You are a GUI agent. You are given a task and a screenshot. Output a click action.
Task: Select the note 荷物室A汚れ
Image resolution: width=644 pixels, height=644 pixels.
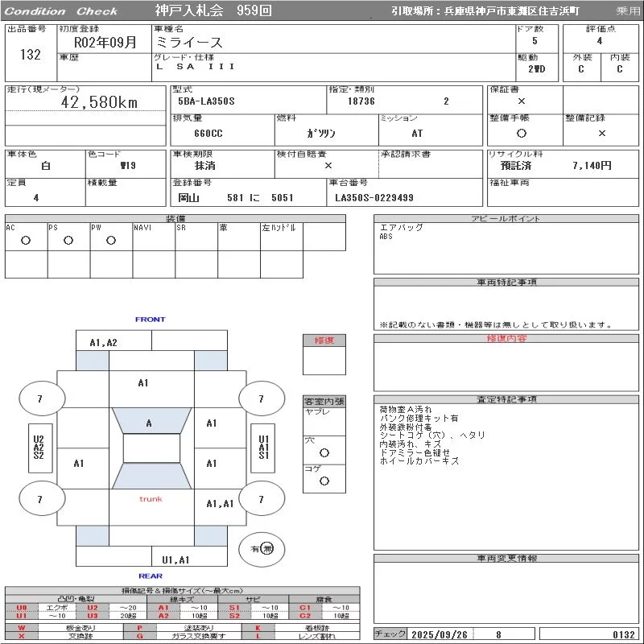coord(406,410)
